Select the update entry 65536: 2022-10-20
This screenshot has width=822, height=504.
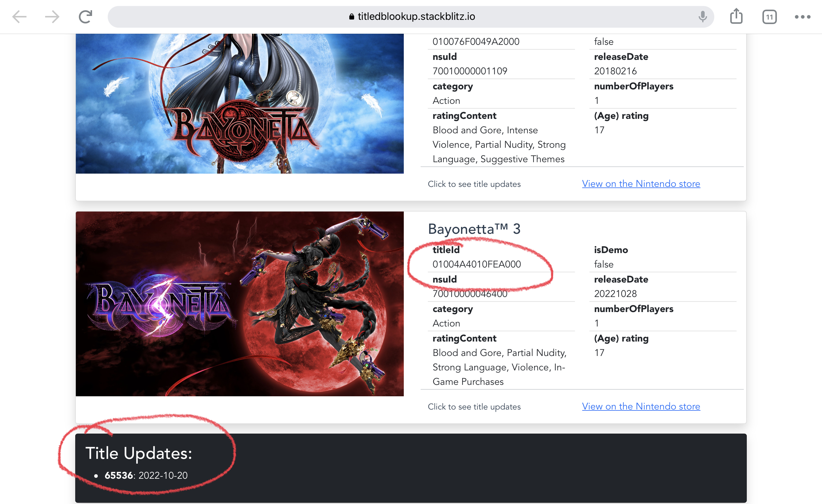point(146,475)
